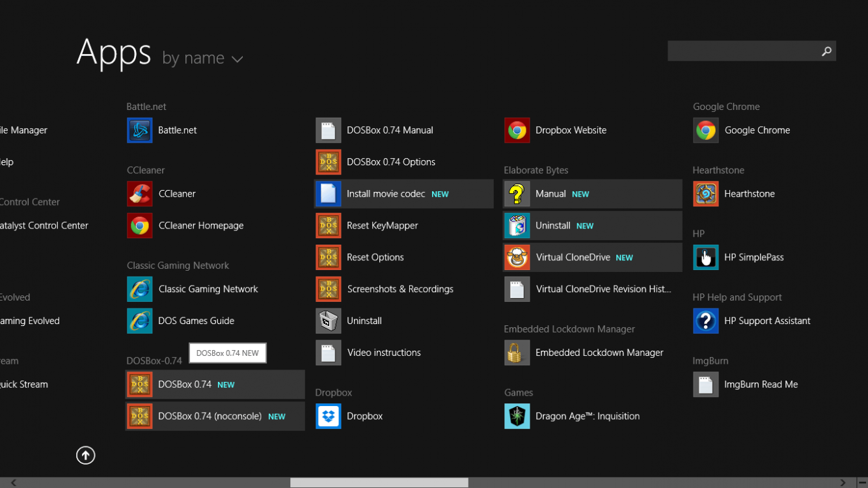This screenshot has height=488, width=868.
Task: Click the Dropbox group header
Action: click(x=334, y=392)
